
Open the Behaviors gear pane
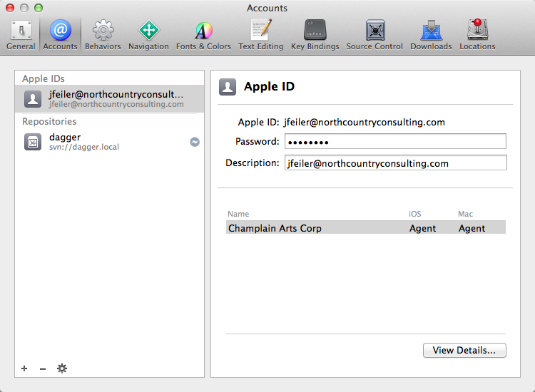click(x=103, y=35)
